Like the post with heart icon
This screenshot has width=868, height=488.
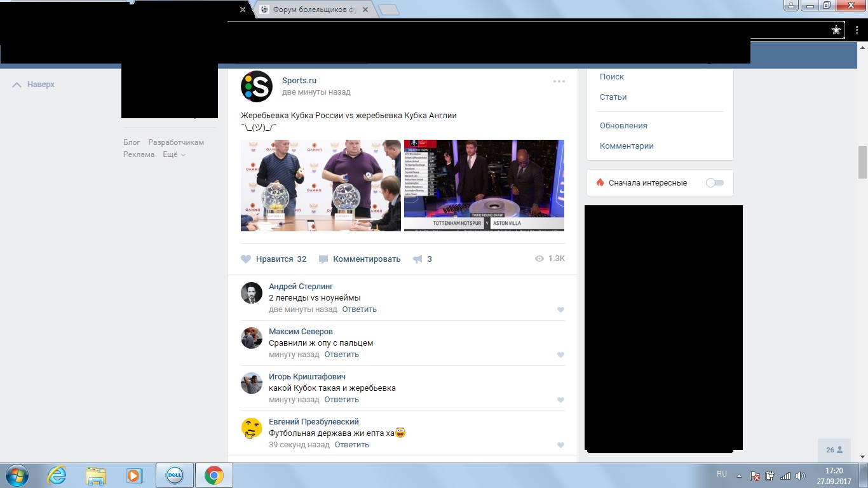246,259
